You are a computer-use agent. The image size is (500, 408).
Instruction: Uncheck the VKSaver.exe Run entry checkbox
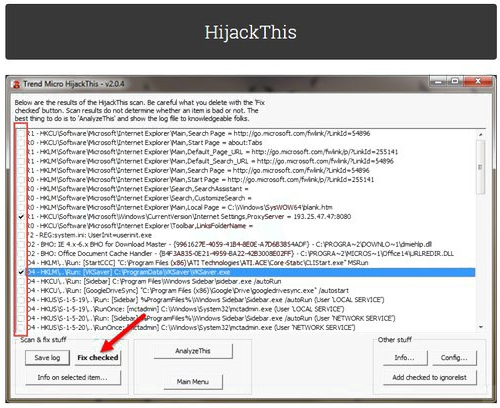point(21,272)
